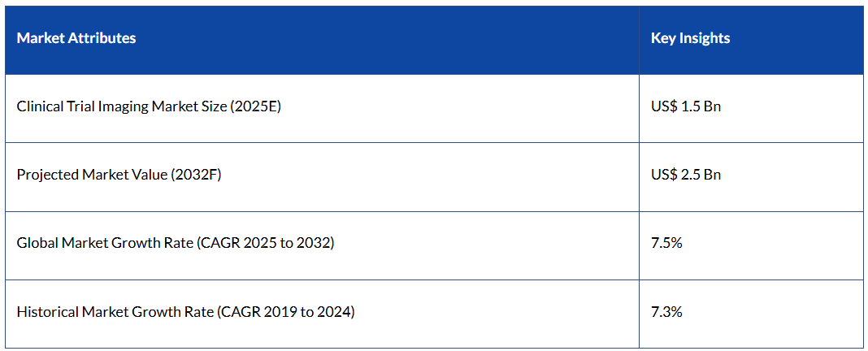Click the Market Attributes column header

click(x=76, y=38)
